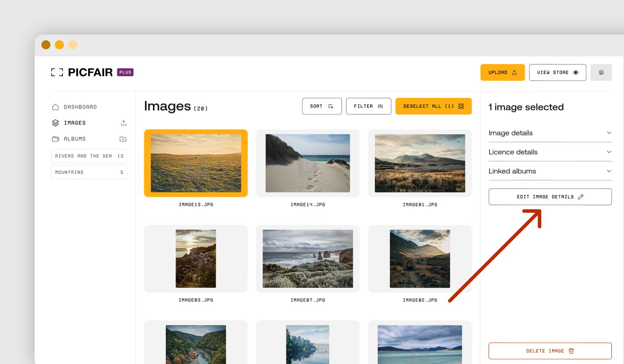Viewport: 624px width, 364px height.
Task: Click the IMAGE07.JPG file name
Action: [x=308, y=300]
